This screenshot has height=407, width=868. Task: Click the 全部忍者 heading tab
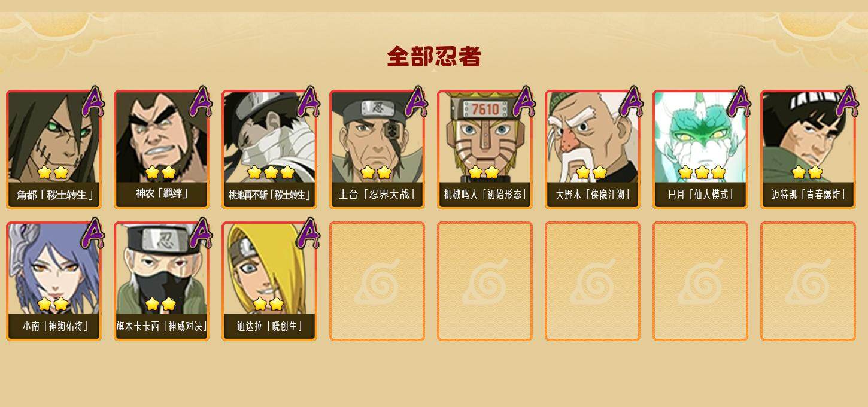click(x=434, y=57)
